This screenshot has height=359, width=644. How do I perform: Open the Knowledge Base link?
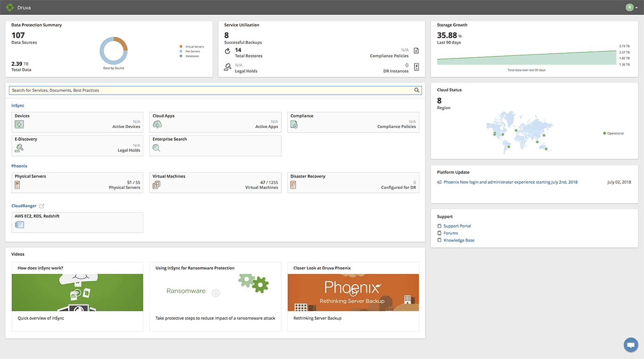tap(458, 240)
